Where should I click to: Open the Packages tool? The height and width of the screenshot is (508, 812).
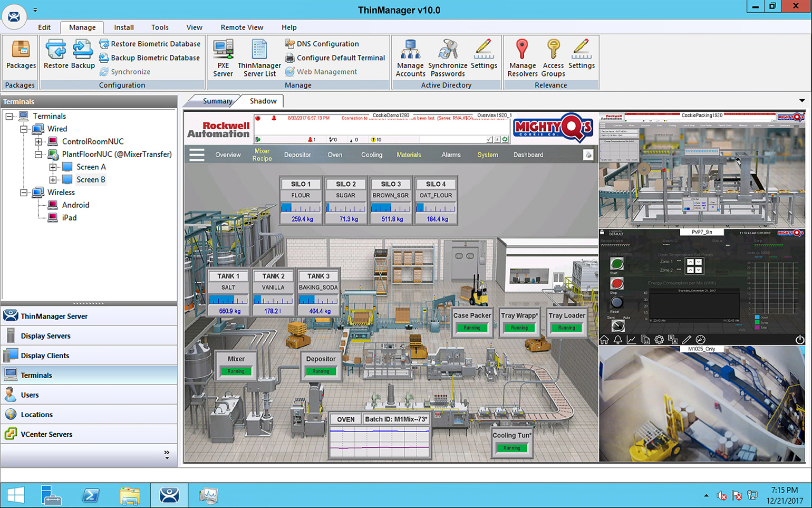coord(20,55)
